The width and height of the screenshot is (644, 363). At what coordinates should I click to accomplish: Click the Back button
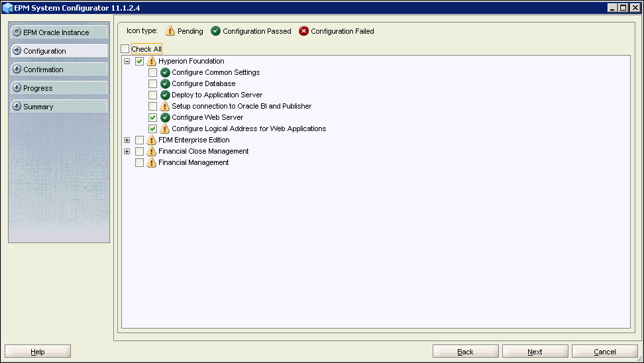coord(465,352)
